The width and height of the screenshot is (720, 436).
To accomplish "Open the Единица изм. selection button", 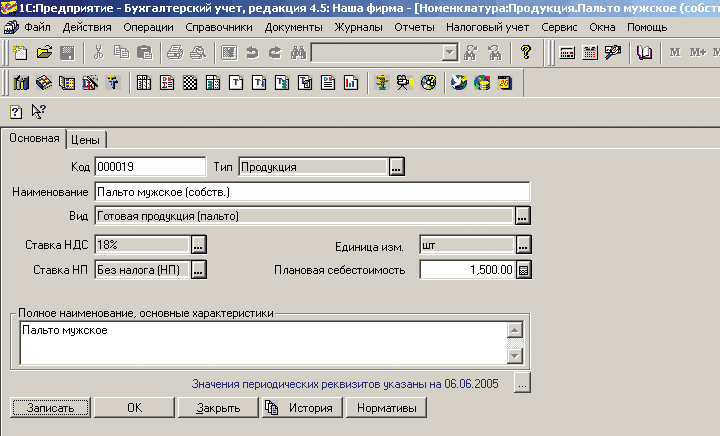I will [x=522, y=244].
